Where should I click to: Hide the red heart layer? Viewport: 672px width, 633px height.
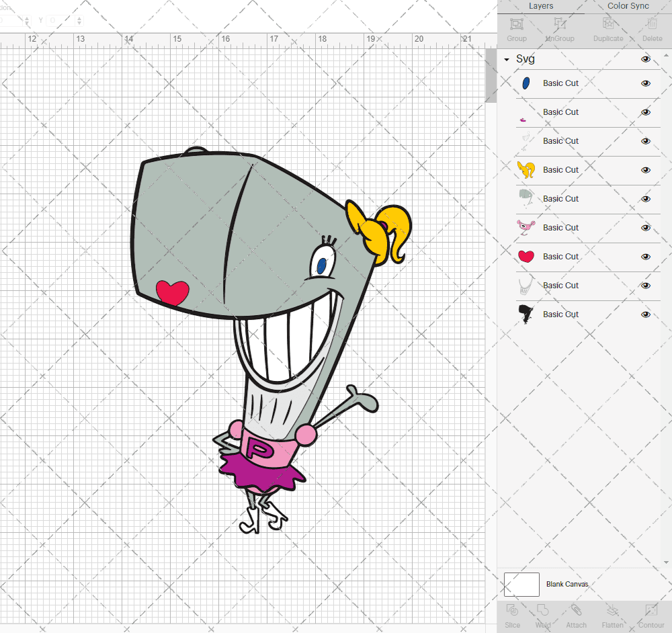click(645, 257)
